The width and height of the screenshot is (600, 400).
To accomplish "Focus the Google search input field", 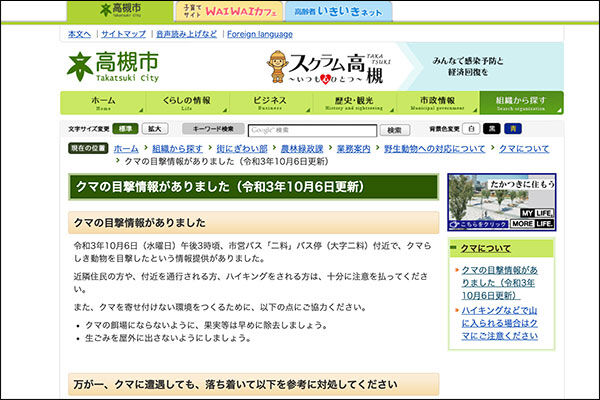I will 312,131.
